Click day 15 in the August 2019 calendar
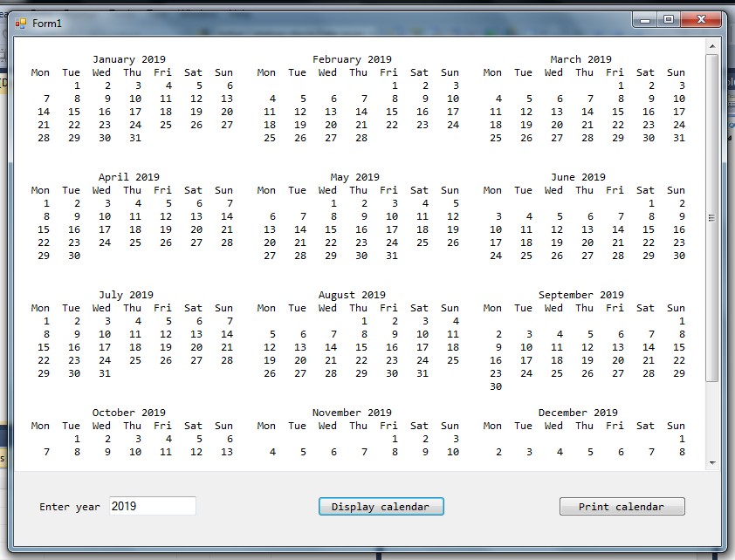 (x=361, y=347)
